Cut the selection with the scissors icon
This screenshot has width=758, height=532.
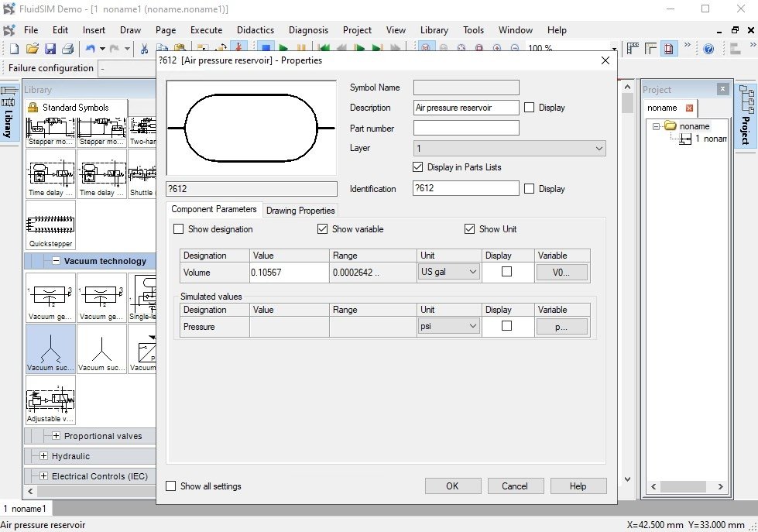[x=144, y=48]
